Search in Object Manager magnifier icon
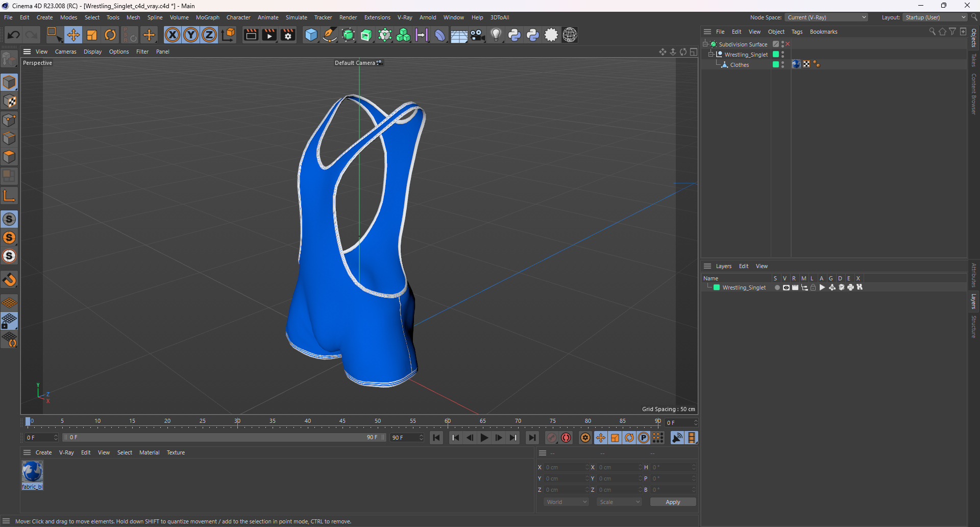 click(932, 32)
